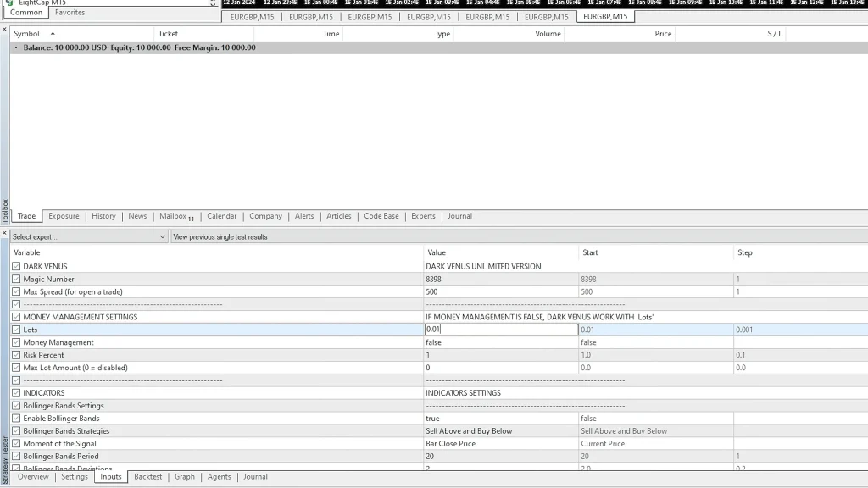Uncheck the Magic Number optimization checkbox
Viewport: 868px width, 488px height.
pos(16,279)
